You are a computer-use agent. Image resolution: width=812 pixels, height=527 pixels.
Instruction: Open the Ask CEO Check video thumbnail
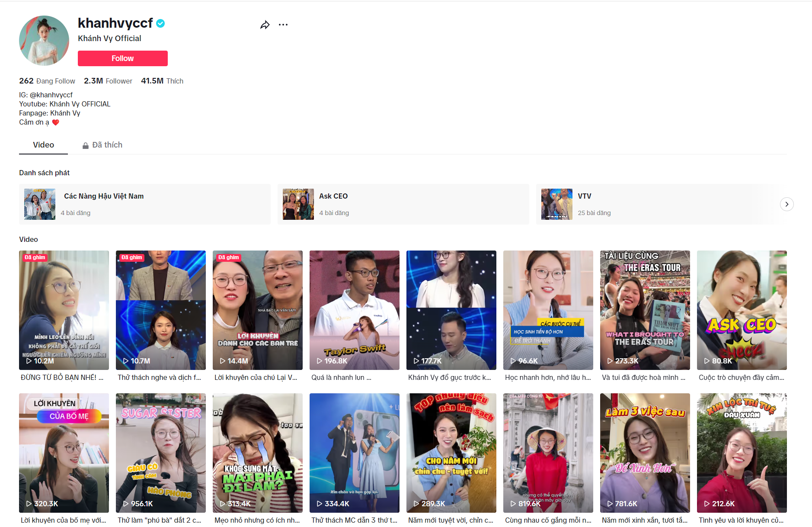(x=742, y=310)
